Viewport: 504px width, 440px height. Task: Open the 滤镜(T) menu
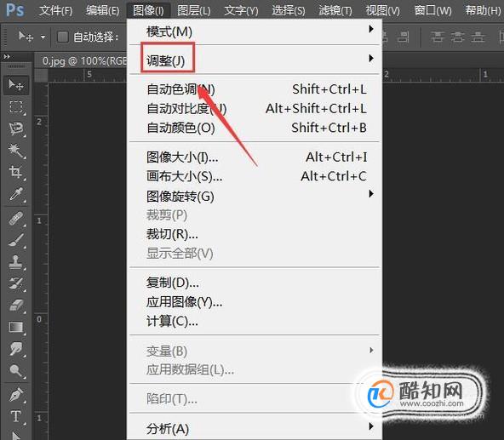click(x=335, y=11)
